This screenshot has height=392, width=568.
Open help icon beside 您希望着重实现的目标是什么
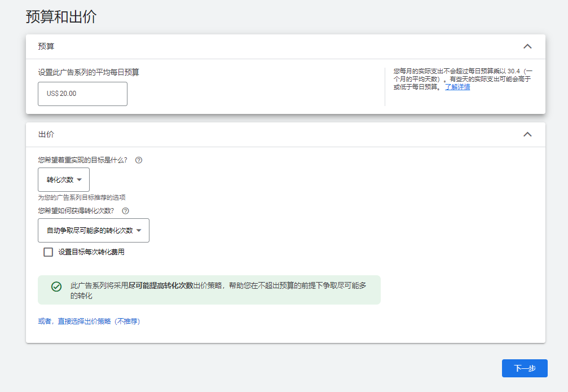[139, 160]
